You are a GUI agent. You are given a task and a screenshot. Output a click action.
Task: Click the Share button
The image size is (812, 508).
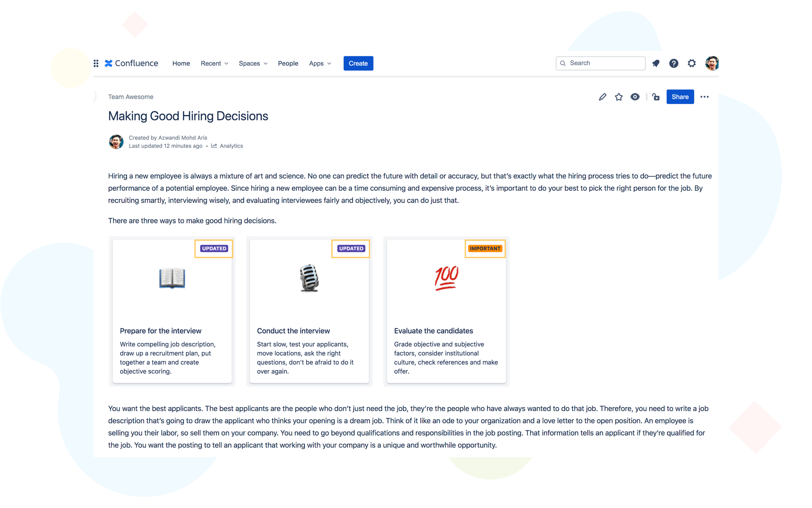(x=680, y=97)
